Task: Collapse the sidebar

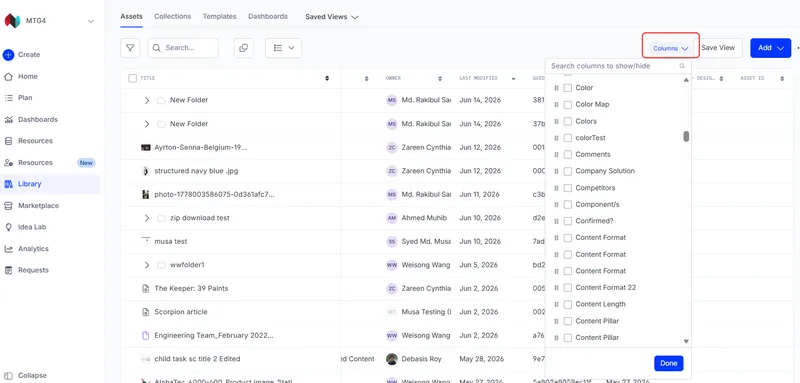Action: point(26,375)
